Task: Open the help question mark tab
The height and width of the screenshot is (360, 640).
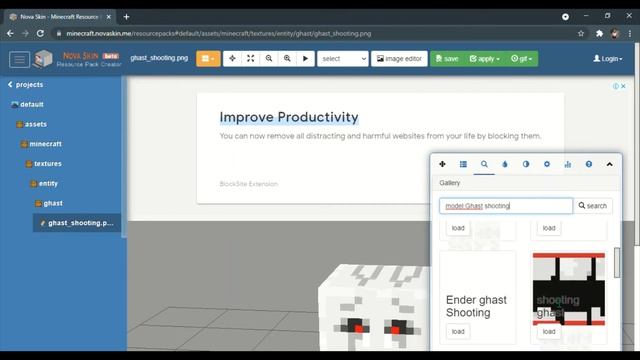Action: (x=589, y=164)
